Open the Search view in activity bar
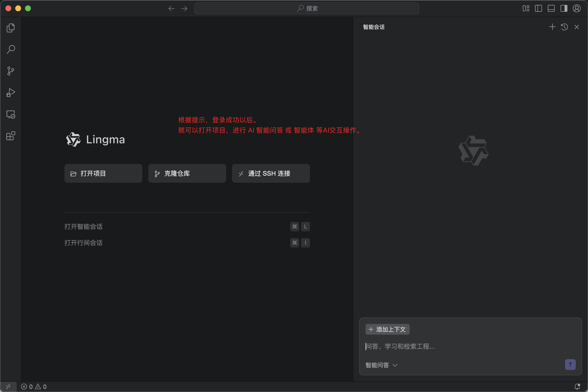 point(11,49)
